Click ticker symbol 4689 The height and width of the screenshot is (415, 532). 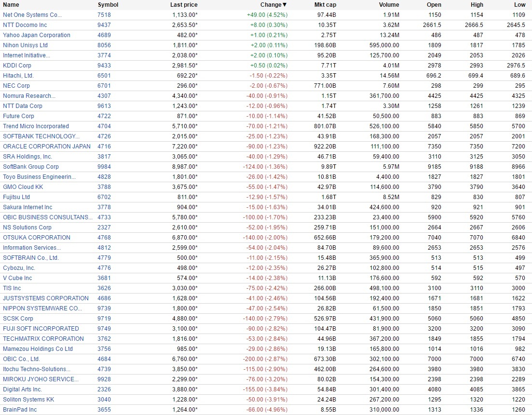104,35
